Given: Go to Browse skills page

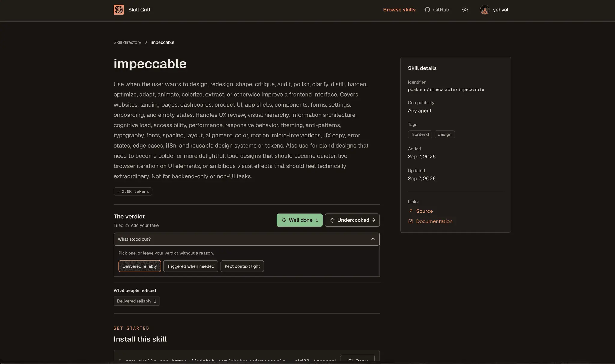Looking at the screenshot, I should pos(399,10).
